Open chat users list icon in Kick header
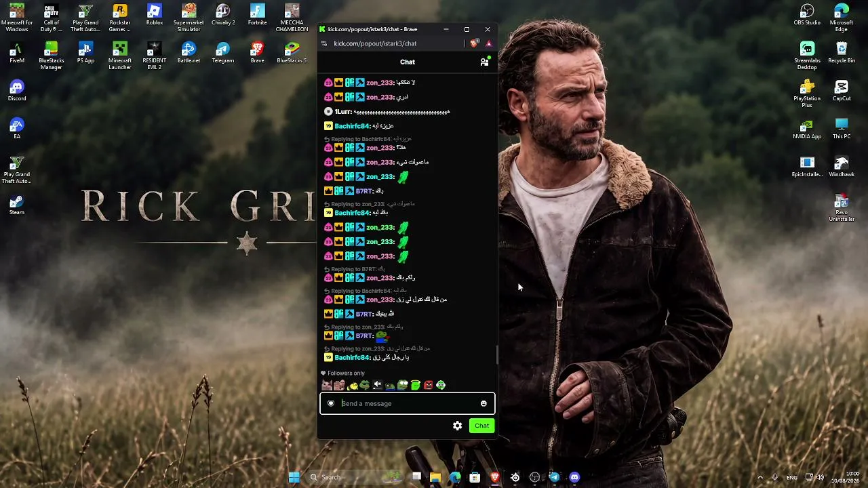 [x=484, y=62]
